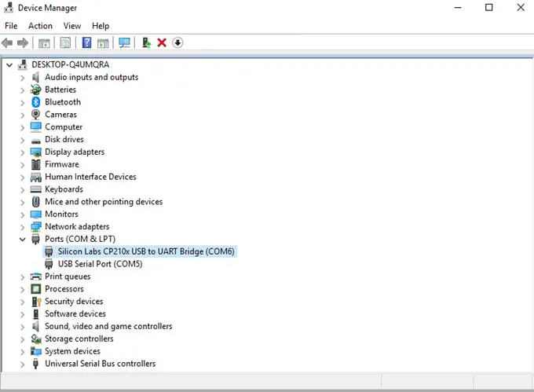Select the Display adapters category
Screen dimensions: 534x392
point(75,152)
